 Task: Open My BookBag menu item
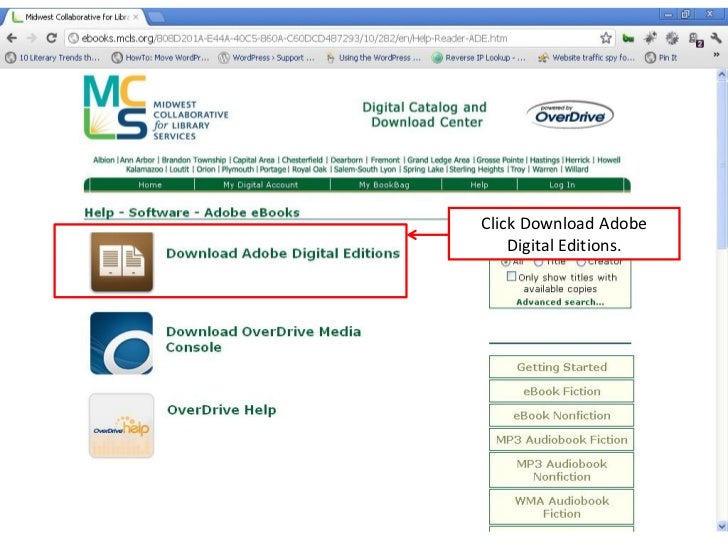click(x=384, y=185)
